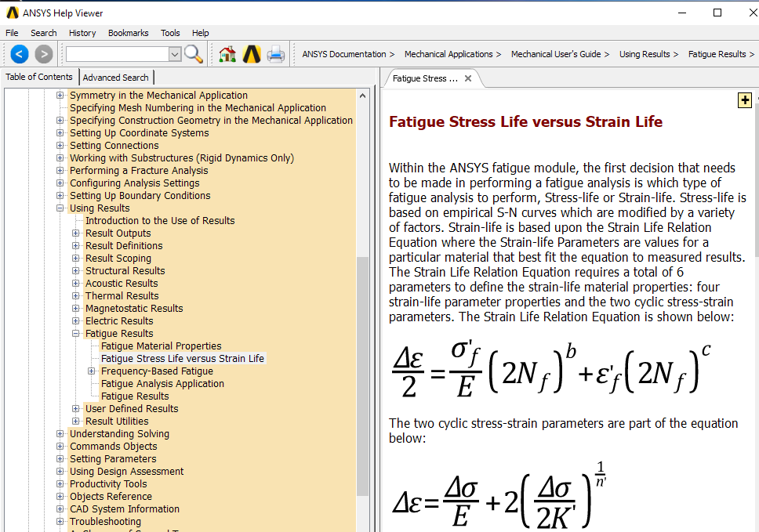Image resolution: width=759 pixels, height=532 pixels.
Task: Open Fatigue Material Properties topic
Action: (162, 346)
